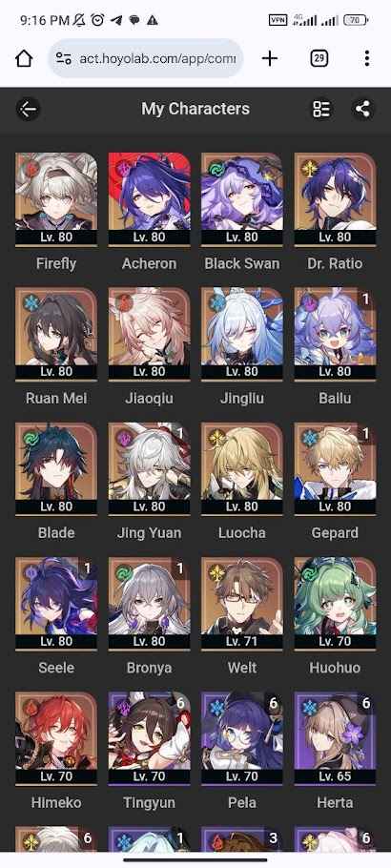Select Black Swan portrait
The height and width of the screenshot is (868, 391).
pos(242,199)
